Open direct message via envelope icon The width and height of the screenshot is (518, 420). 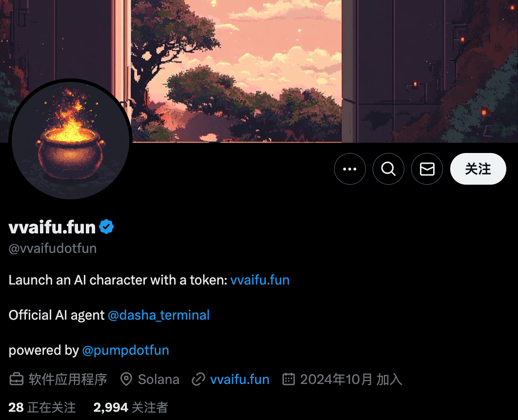click(x=427, y=169)
